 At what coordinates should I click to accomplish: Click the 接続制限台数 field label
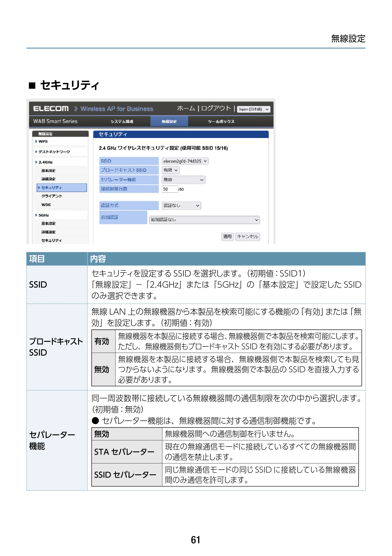[x=129, y=189]
